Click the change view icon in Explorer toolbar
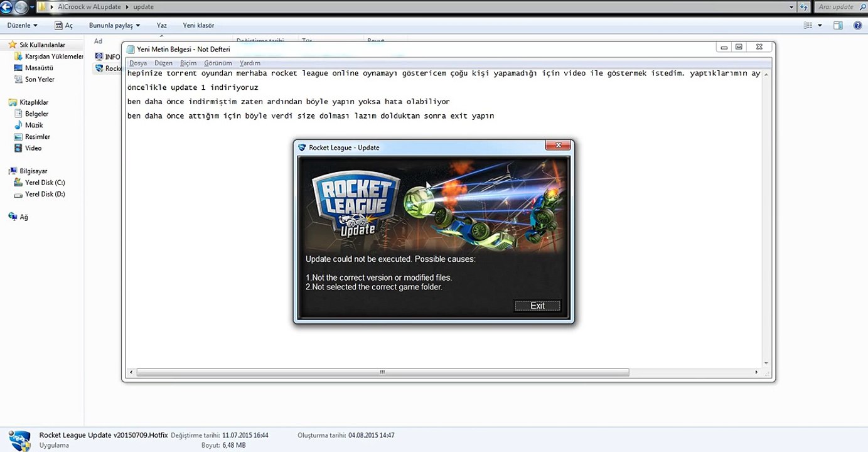The height and width of the screenshot is (452, 868). click(808, 25)
